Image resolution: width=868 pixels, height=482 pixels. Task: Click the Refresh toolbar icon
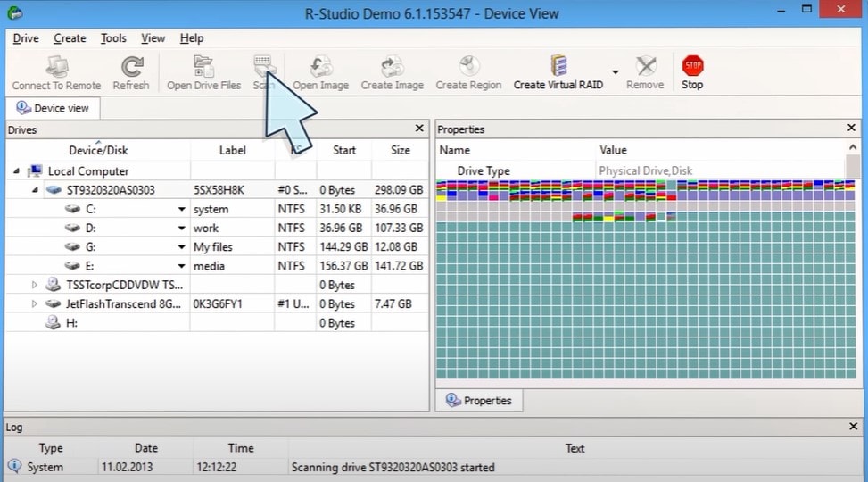132,66
